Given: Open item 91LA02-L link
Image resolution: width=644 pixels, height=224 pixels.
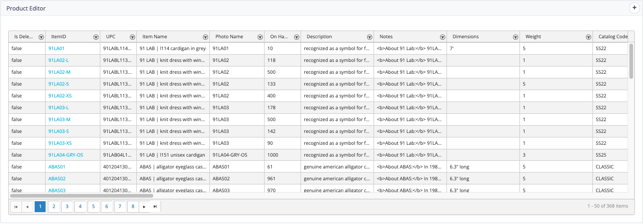Looking at the screenshot, I should point(58,60).
